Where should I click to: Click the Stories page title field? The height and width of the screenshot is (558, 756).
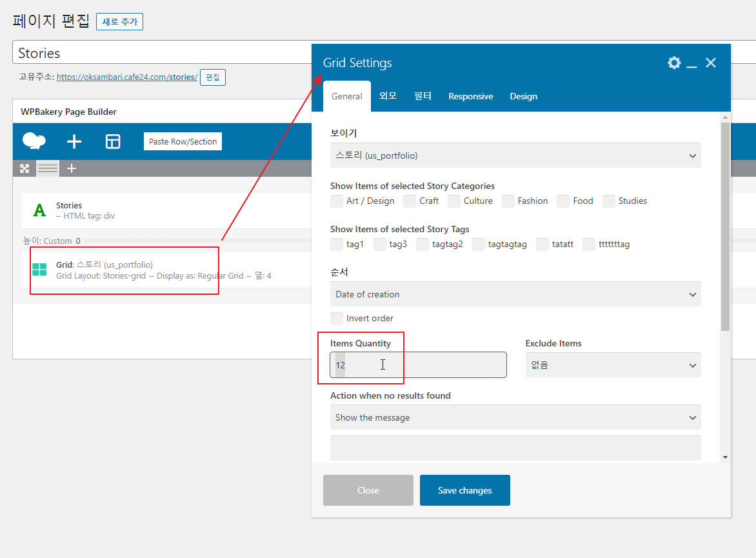tap(162, 52)
